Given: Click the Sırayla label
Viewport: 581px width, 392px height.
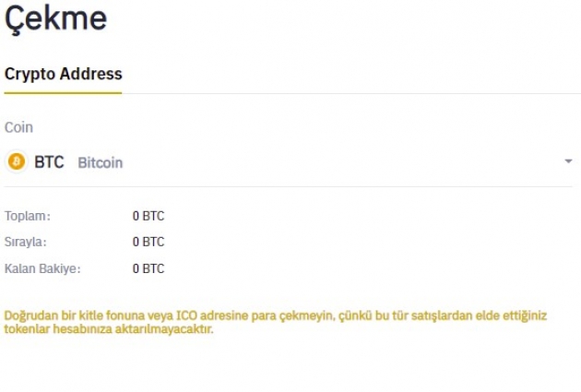Looking at the screenshot, I should click(x=26, y=242).
